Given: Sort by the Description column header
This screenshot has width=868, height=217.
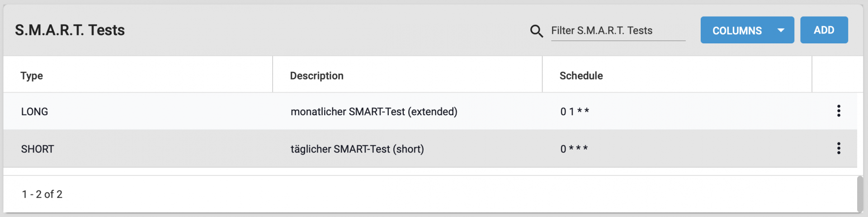Looking at the screenshot, I should [316, 75].
